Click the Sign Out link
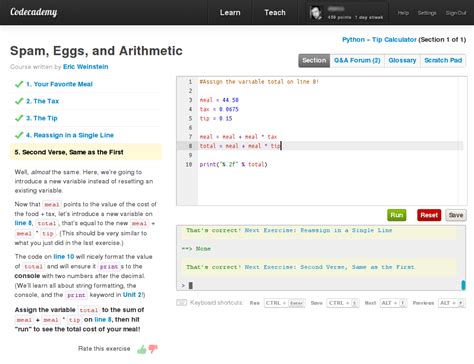The width and height of the screenshot is (474, 364). [x=456, y=13]
